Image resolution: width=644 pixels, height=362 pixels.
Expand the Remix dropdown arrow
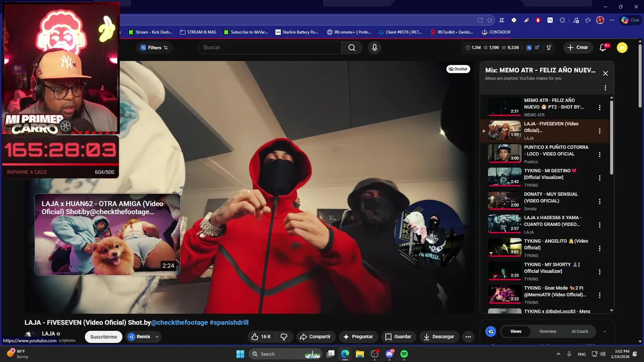click(x=157, y=337)
